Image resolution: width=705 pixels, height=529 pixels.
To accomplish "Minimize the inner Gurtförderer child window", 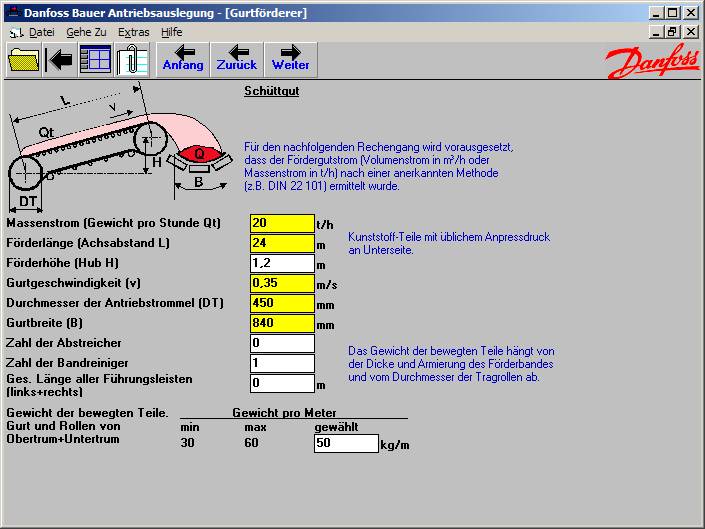I will (656, 32).
